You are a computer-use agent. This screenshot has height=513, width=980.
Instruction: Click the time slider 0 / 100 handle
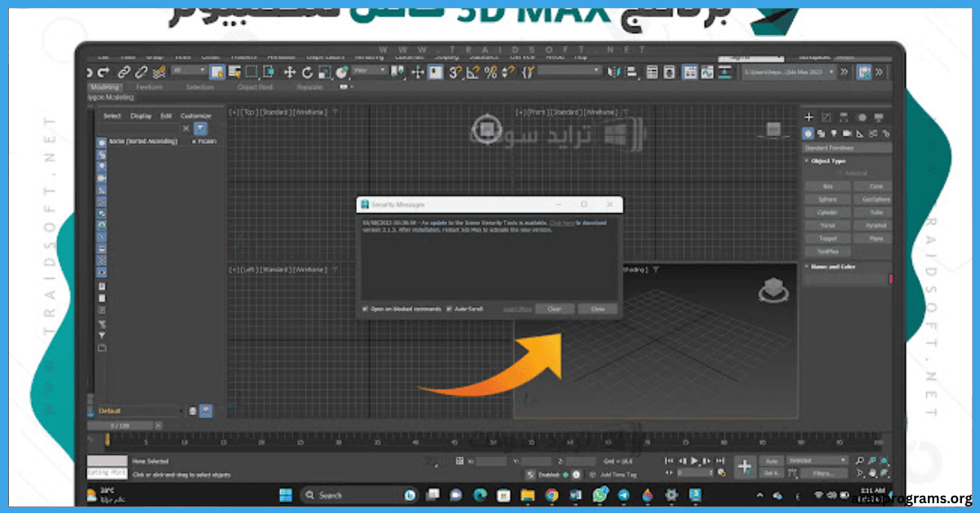point(120,426)
